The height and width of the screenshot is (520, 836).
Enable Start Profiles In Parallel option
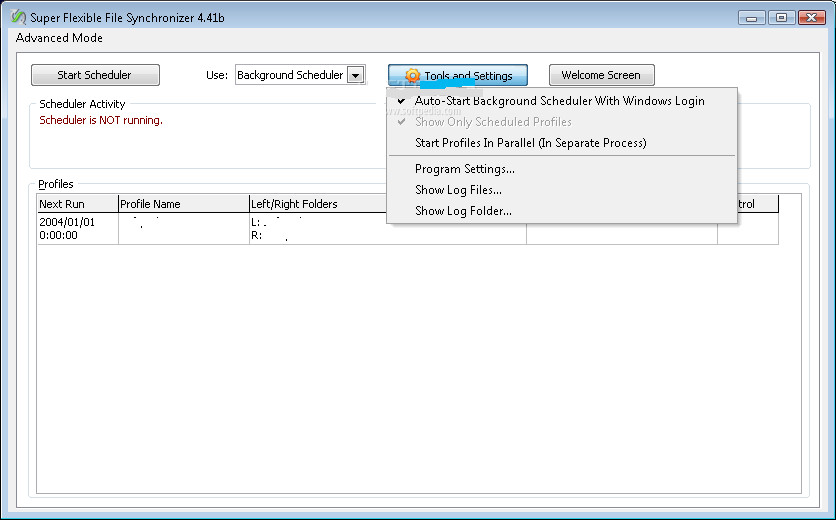coord(561,143)
